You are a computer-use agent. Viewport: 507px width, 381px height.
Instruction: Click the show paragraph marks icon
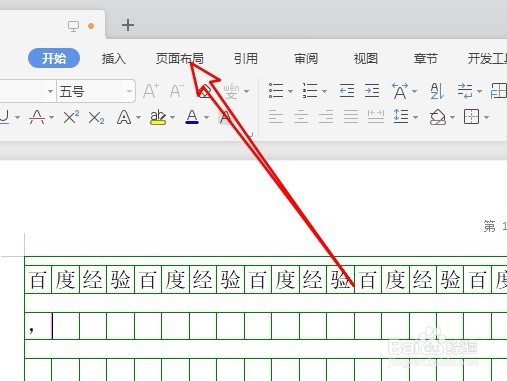click(465, 91)
